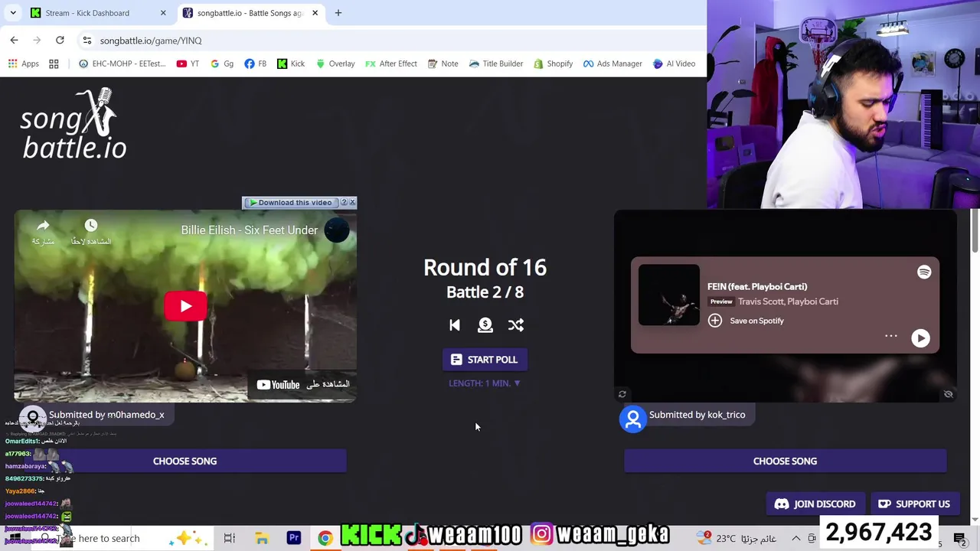This screenshot has width=980, height=551.
Task: Go to previous battle icon
Action: tap(455, 325)
